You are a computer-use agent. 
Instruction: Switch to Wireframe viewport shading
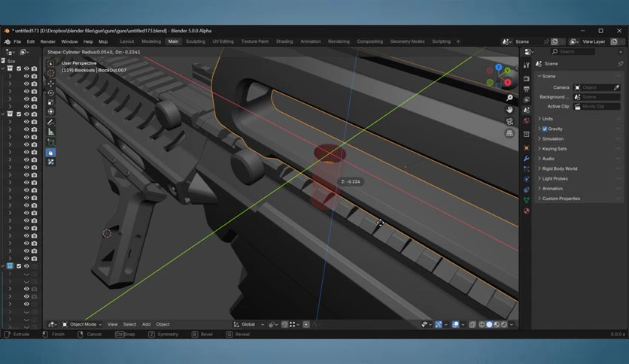coord(482,324)
